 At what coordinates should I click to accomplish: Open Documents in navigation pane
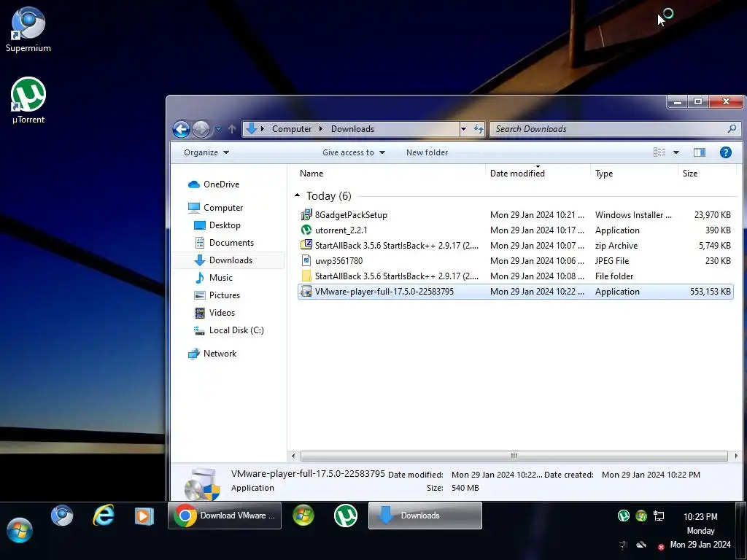231,243
